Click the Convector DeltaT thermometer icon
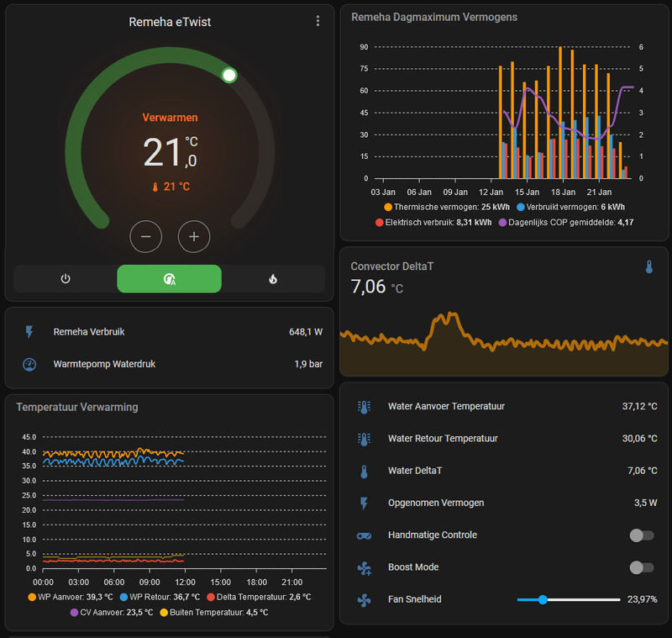The image size is (672, 638). (649, 266)
